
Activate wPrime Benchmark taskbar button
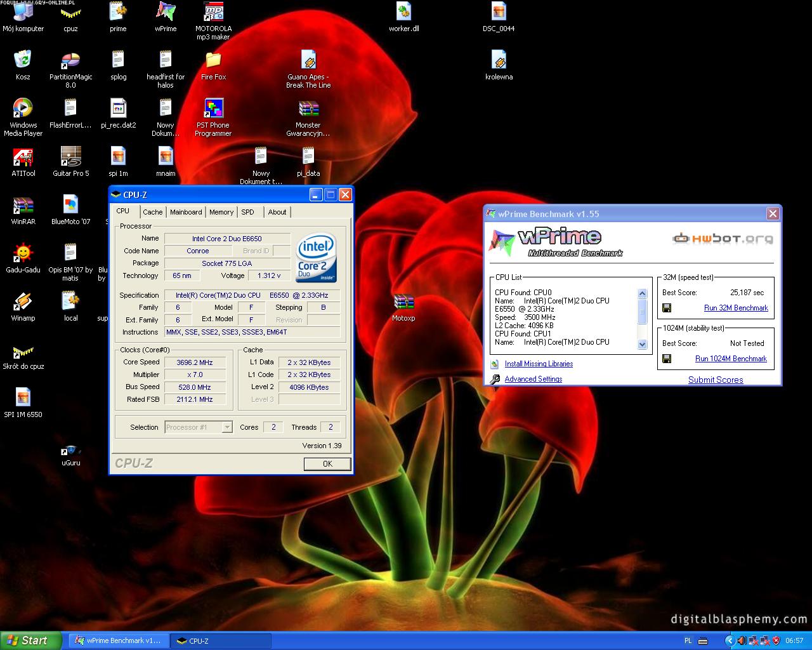pos(119,640)
